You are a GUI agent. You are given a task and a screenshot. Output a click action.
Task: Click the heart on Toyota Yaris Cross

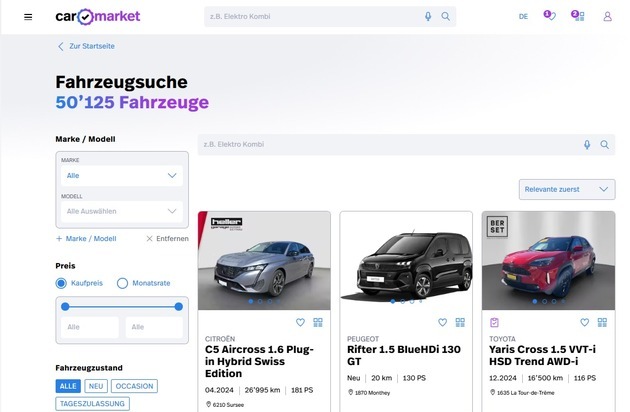584,322
